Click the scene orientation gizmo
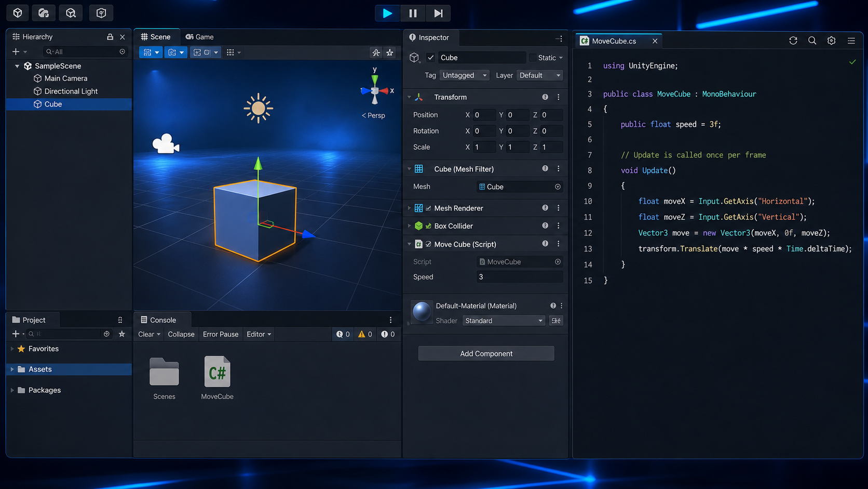The image size is (868, 489). [x=375, y=91]
